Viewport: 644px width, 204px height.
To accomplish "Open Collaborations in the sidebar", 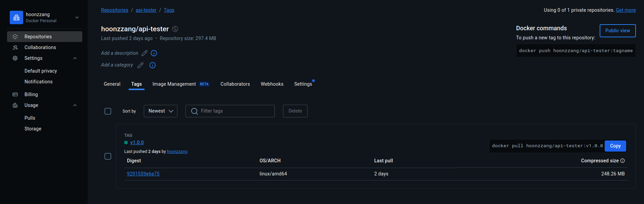I will coord(45,47).
